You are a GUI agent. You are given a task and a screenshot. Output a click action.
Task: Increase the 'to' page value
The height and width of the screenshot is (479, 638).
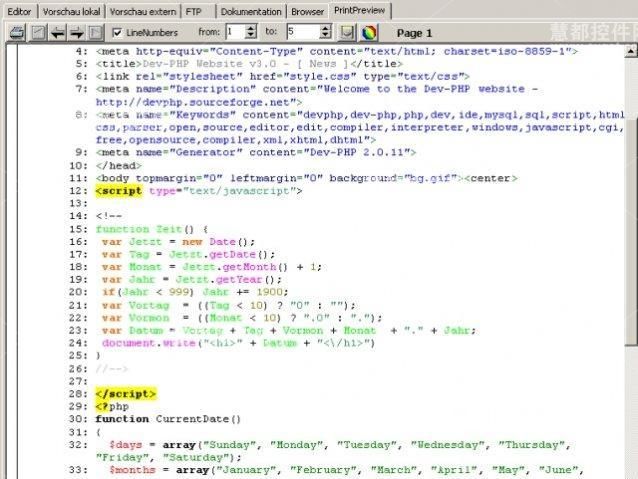(x=326, y=28)
